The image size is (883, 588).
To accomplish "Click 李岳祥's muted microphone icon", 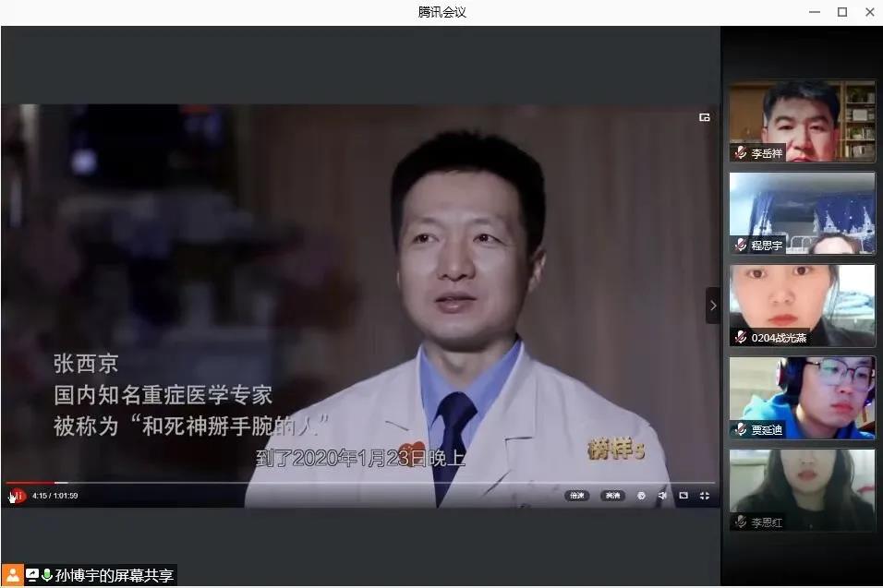I will click(x=740, y=153).
